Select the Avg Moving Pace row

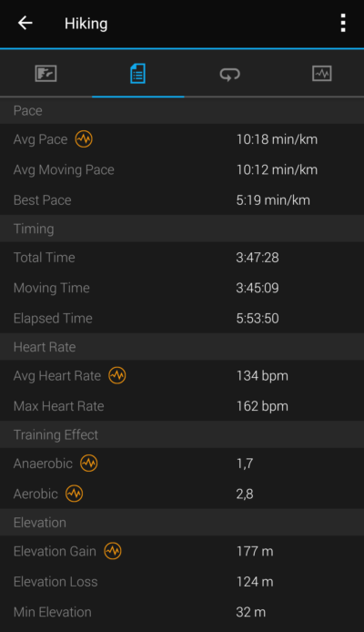point(182,169)
